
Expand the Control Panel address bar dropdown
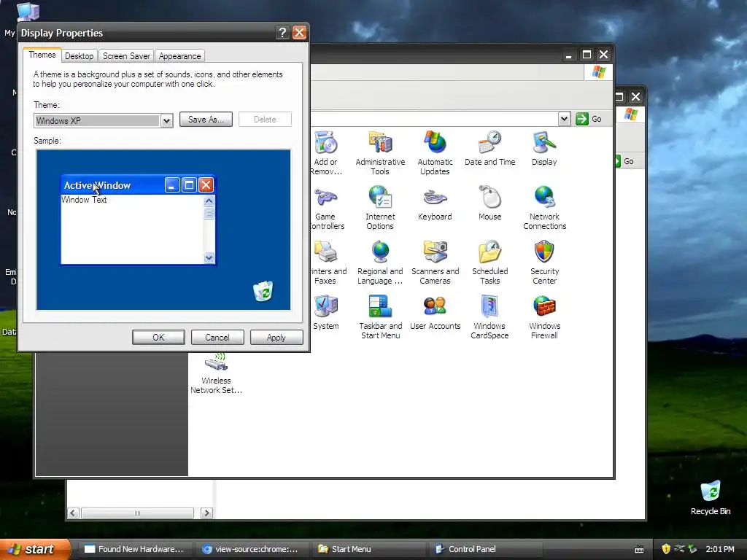pyautogui.click(x=564, y=119)
